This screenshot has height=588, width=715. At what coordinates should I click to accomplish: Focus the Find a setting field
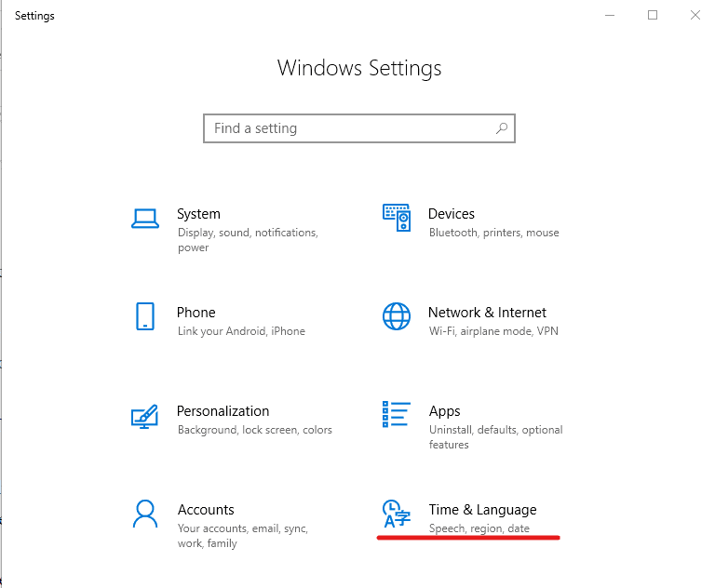tap(359, 128)
